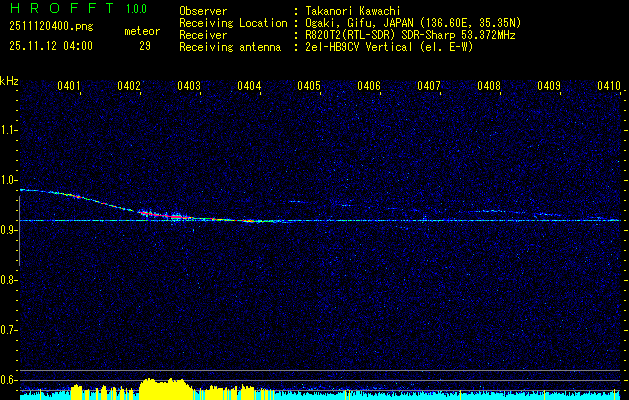Click the 1.1 frequency axis label
The width and height of the screenshot is (629, 400).
[9, 129]
